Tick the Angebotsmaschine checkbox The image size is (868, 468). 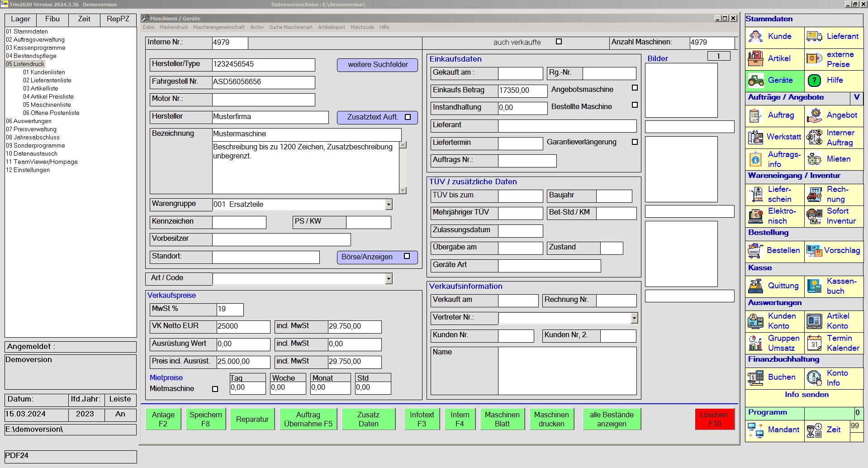click(635, 88)
